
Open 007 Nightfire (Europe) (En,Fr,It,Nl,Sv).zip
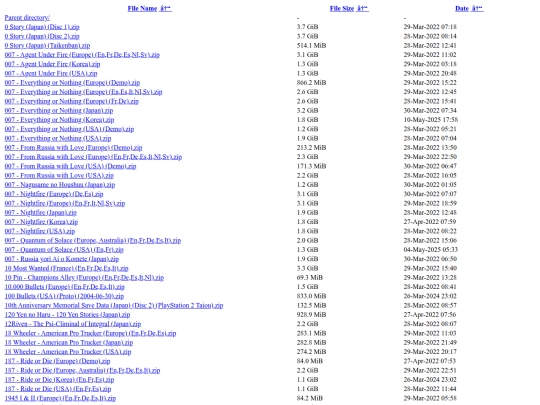65,204
